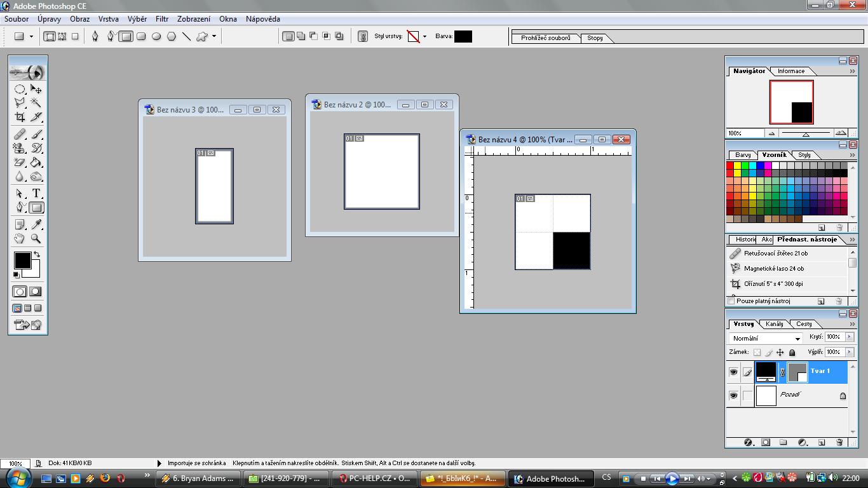The width and height of the screenshot is (868, 488).
Task: Select the Magic Wand tool
Action: click(36, 102)
